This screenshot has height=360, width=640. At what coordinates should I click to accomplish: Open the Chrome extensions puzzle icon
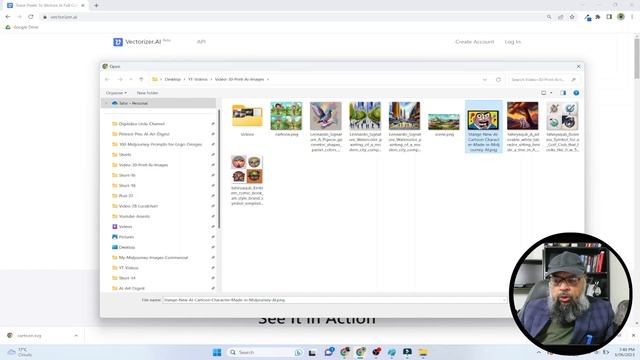pos(598,17)
